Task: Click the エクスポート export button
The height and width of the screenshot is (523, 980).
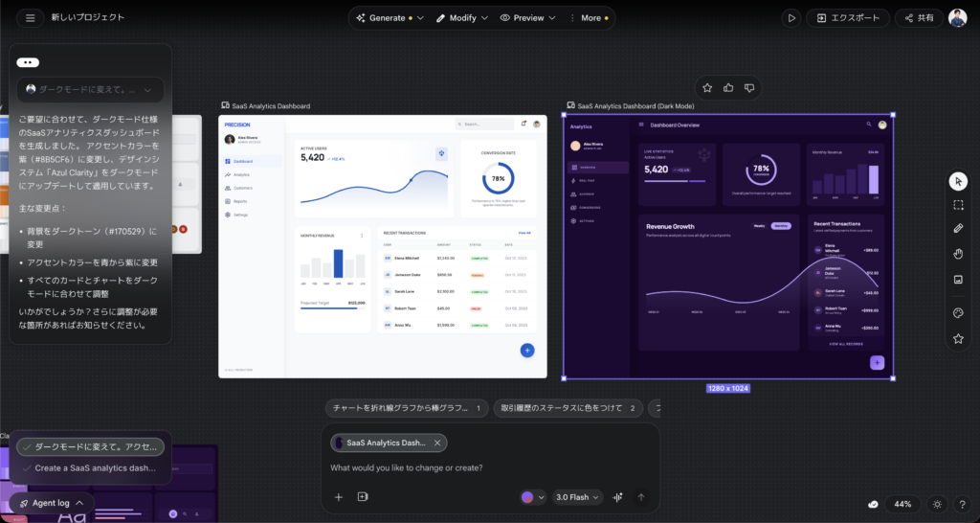Action: (x=848, y=17)
